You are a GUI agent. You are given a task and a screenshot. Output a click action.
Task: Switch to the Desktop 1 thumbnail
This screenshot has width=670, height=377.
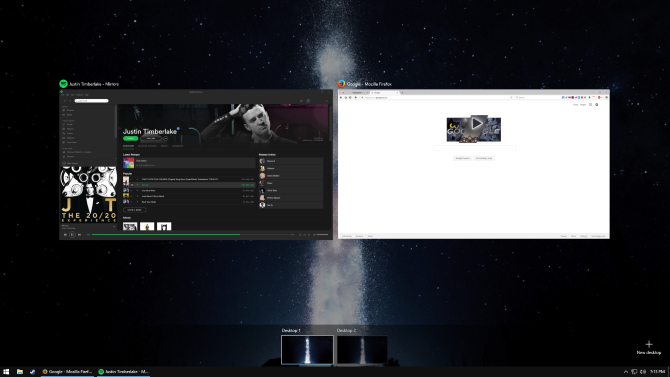pyautogui.click(x=307, y=350)
